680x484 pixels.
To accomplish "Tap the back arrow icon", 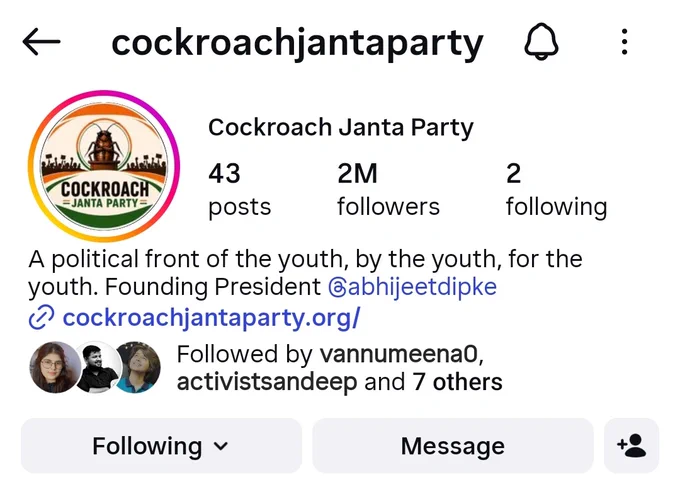I will point(41,42).
